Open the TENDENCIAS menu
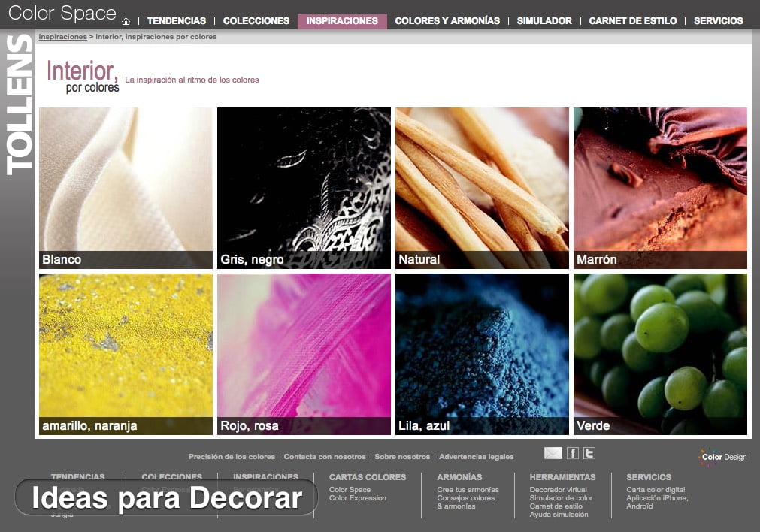The height and width of the screenshot is (532, 760). pos(177,21)
